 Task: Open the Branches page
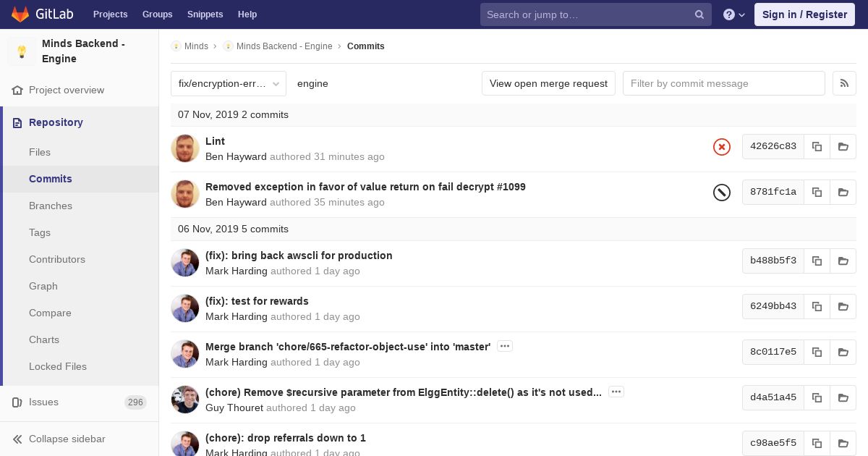(x=51, y=206)
